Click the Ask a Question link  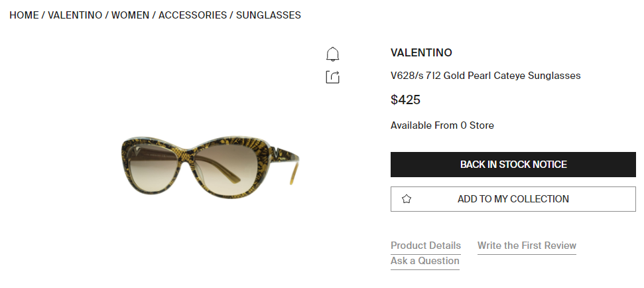tap(424, 261)
